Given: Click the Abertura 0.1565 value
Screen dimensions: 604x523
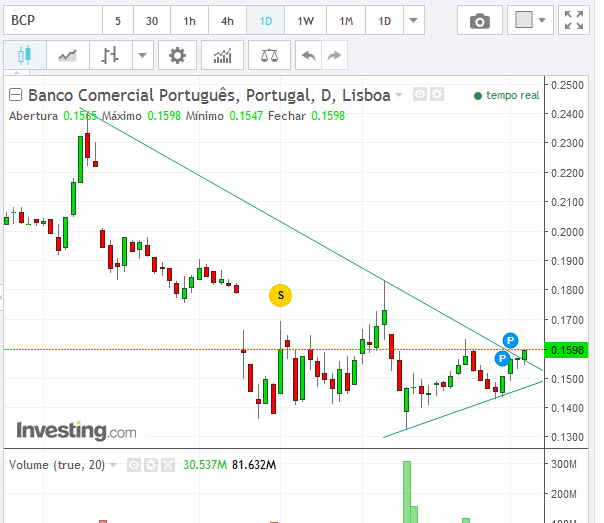Looking at the screenshot, I should pyautogui.click(x=80, y=116).
